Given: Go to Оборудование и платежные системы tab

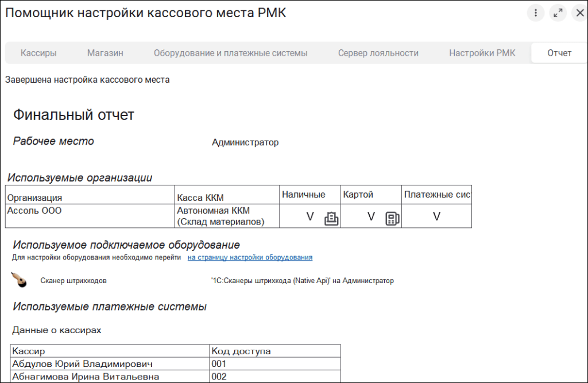Looking at the screenshot, I should (230, 53).
